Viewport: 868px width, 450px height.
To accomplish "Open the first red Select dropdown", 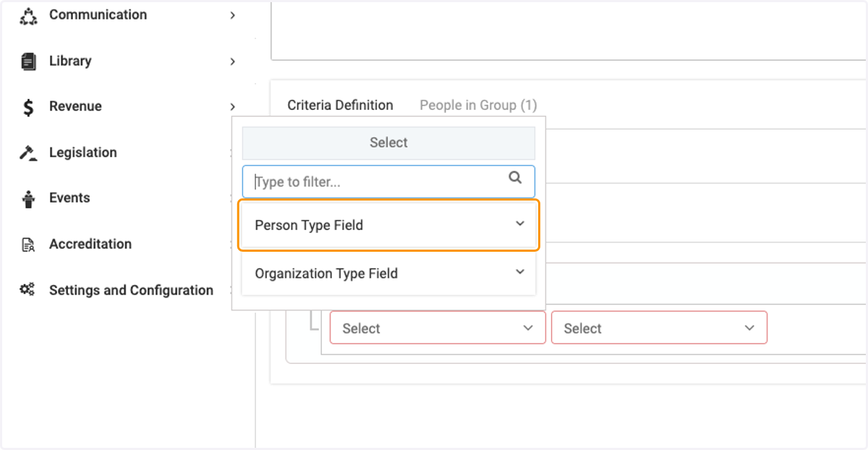I will (438, 328).
